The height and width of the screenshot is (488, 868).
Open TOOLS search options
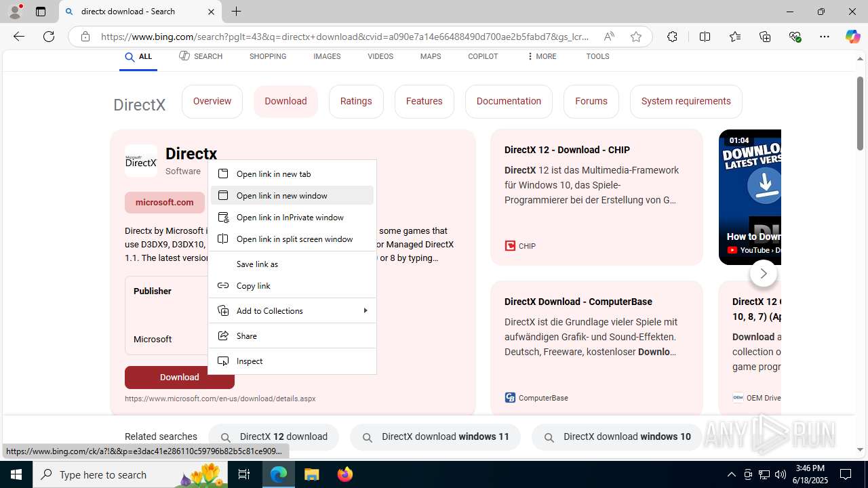coord(597,57)
